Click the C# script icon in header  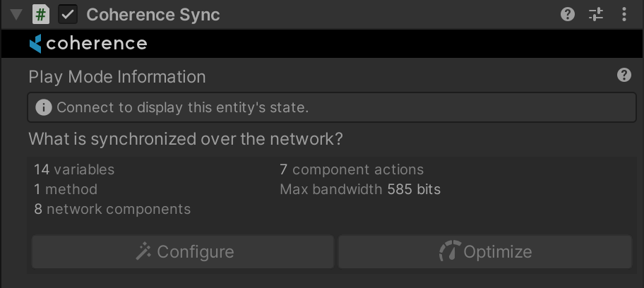pos(41,14)
